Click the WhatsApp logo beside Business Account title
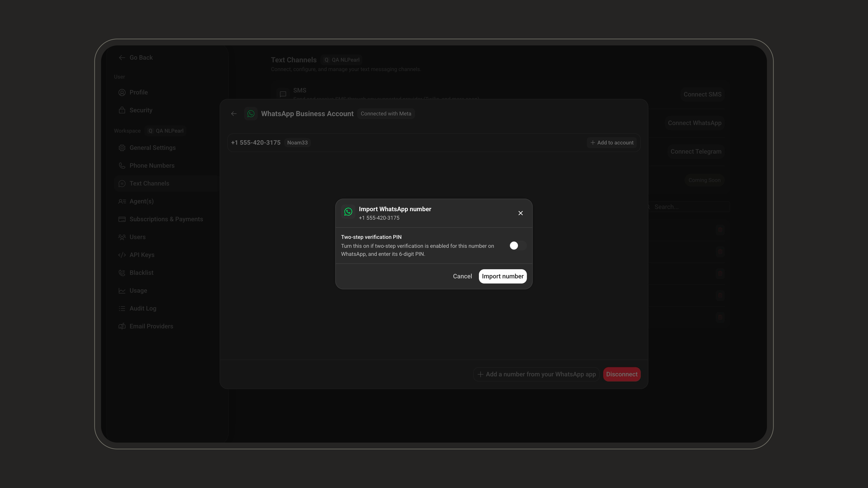The image size is (868, 488). [x=251, y=114]
